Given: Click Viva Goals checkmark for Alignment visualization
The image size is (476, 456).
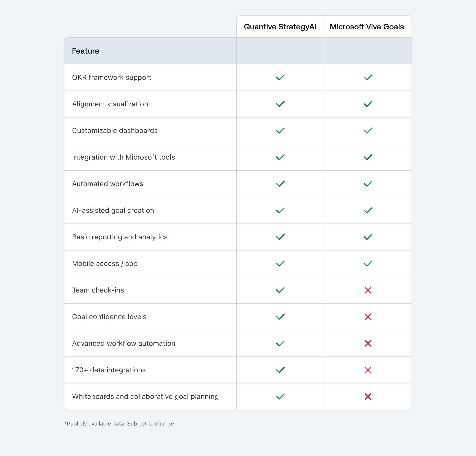Looking at the screenshot, I should pos(368,104).
